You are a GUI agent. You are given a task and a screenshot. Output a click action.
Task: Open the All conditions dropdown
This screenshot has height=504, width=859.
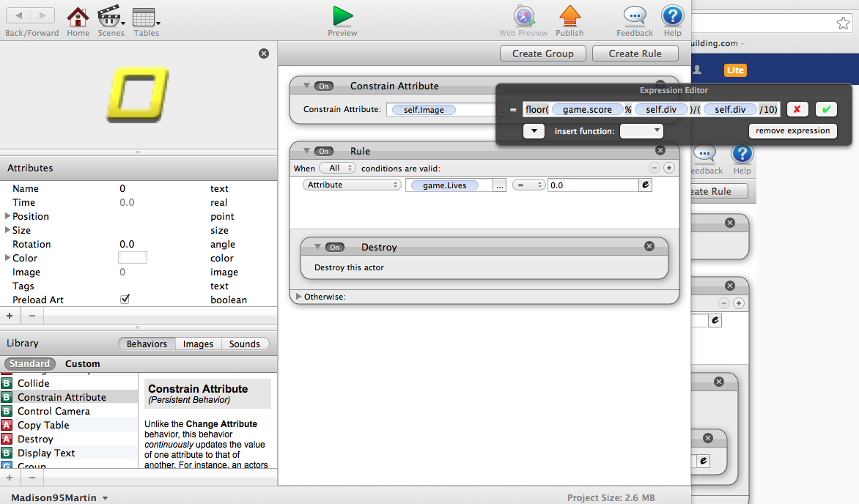(x=337, y=168)
